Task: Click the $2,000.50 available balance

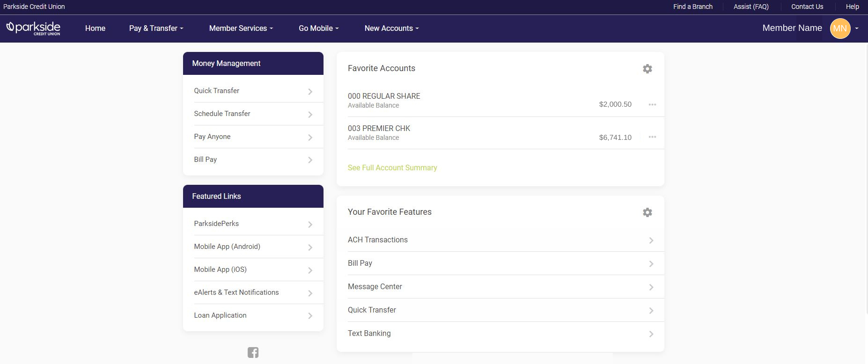Action: (x=615, y=104)
